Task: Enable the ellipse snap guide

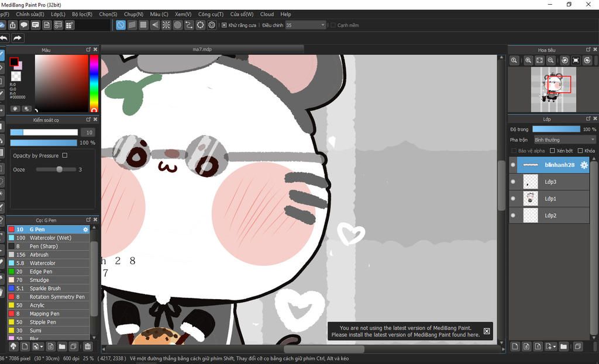Action: [201, 25]
